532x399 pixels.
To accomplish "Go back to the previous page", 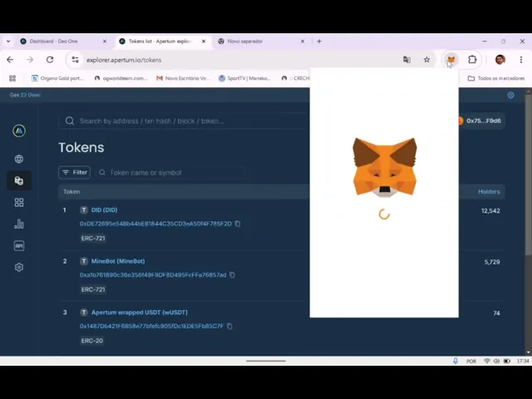I will (10, 60).
